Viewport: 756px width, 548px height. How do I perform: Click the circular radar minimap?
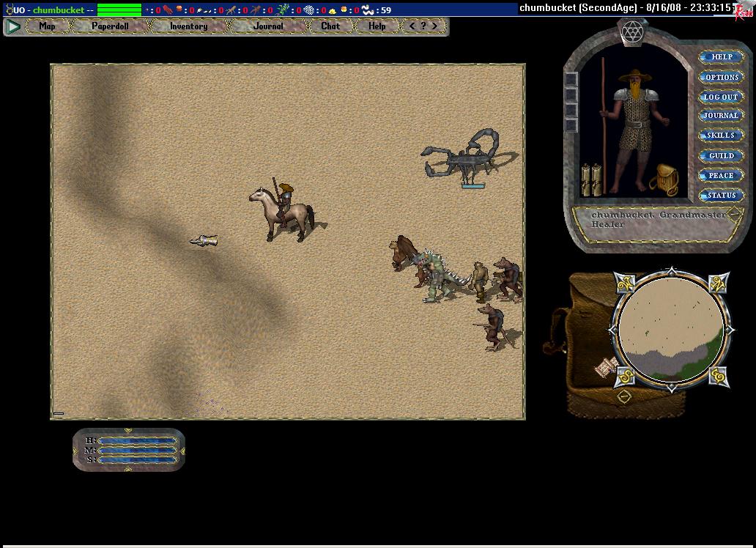[x=670, y=330]
